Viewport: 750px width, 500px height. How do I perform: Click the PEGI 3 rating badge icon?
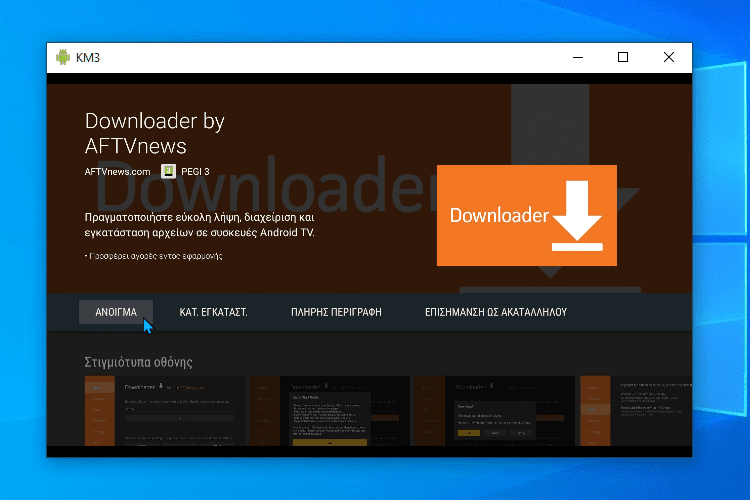(168, 171)
